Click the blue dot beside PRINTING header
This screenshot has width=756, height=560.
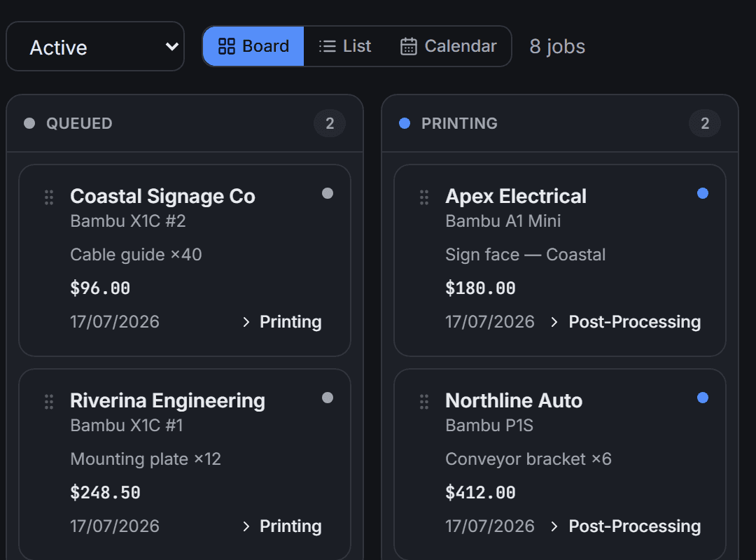pos(405,123)
